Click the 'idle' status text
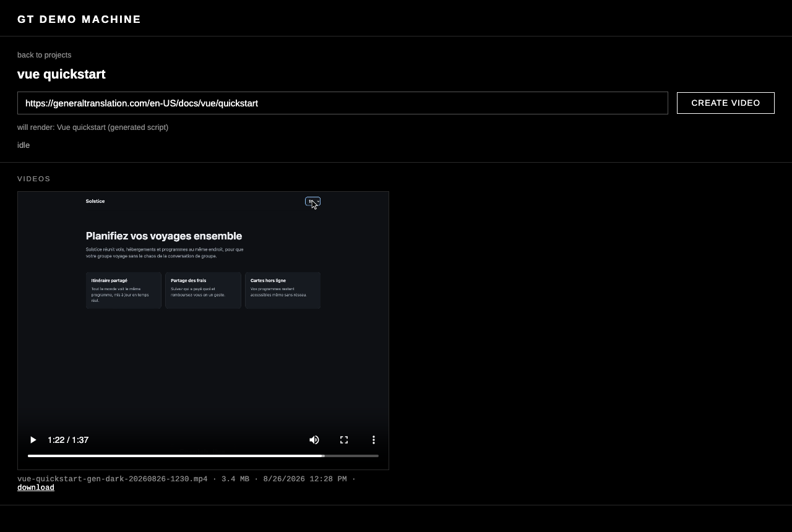This screenshot has width=792, height=532. (x=24, y=145)
